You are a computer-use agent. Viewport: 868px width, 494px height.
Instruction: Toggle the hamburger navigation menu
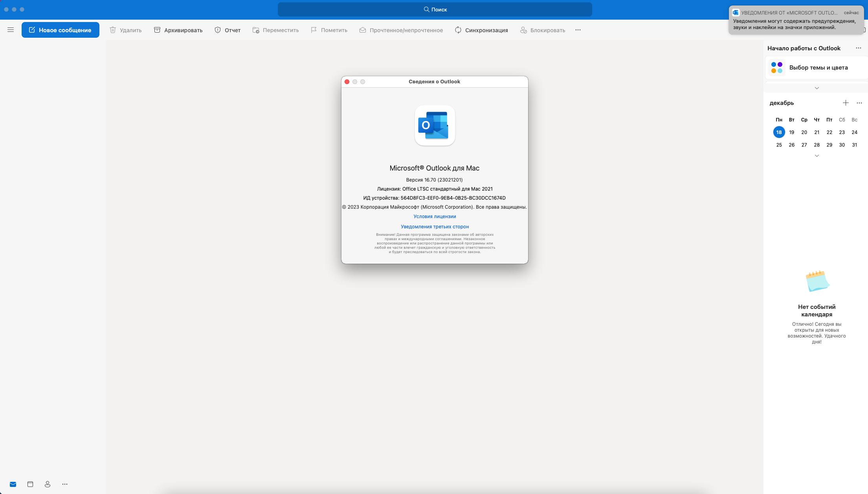coord(11,30)
